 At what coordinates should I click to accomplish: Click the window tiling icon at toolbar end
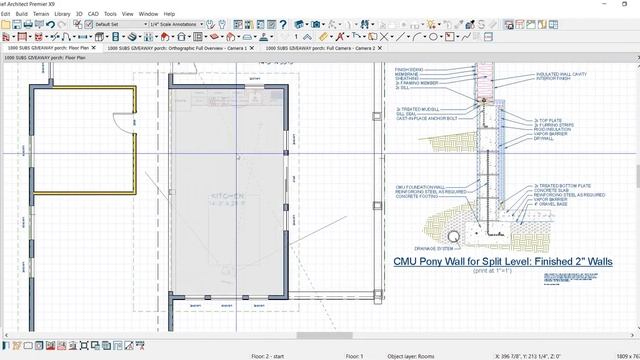553,24
